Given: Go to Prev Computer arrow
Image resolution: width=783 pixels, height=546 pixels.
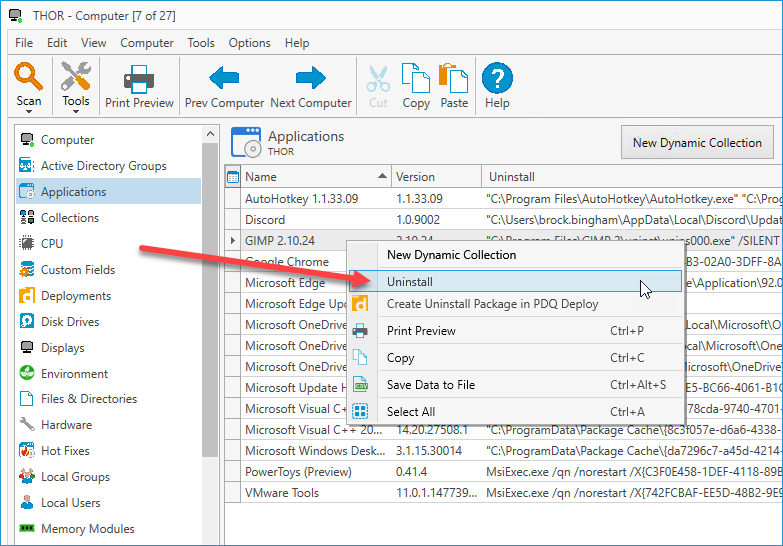Looking at the screenshot, I should 224,78.
